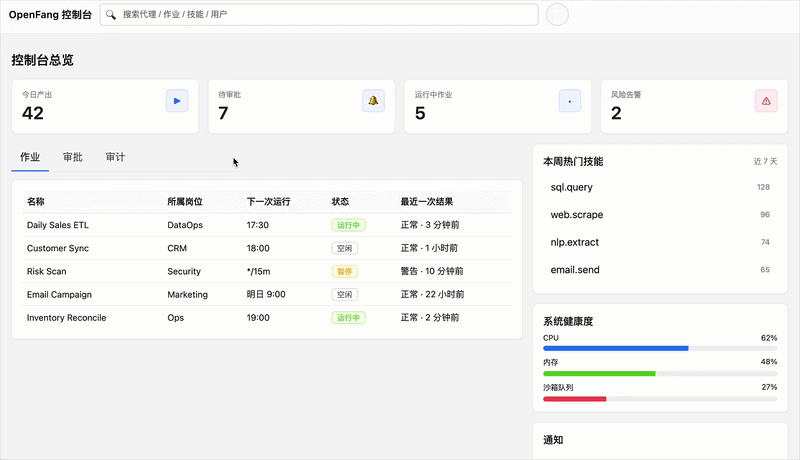Click the OpenFang 控制台 logo title
Viewport: 800px width, 460px height.
point(49,15)
